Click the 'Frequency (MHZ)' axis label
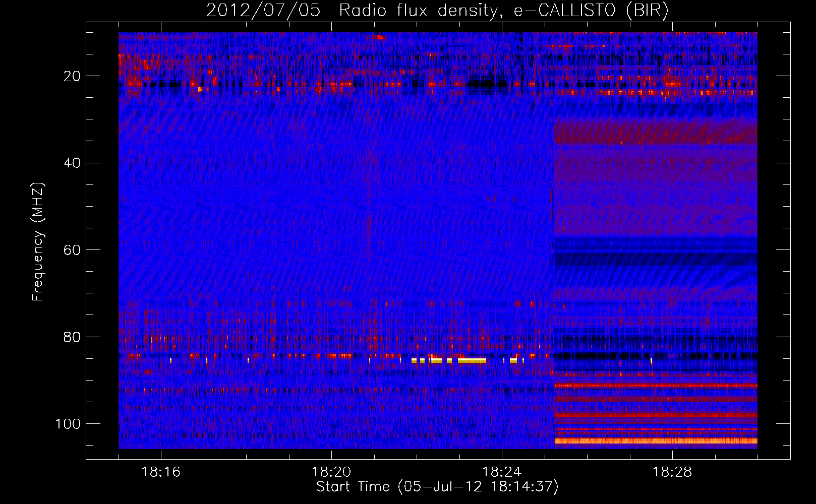The image size is (816, 504). (38, 241)
